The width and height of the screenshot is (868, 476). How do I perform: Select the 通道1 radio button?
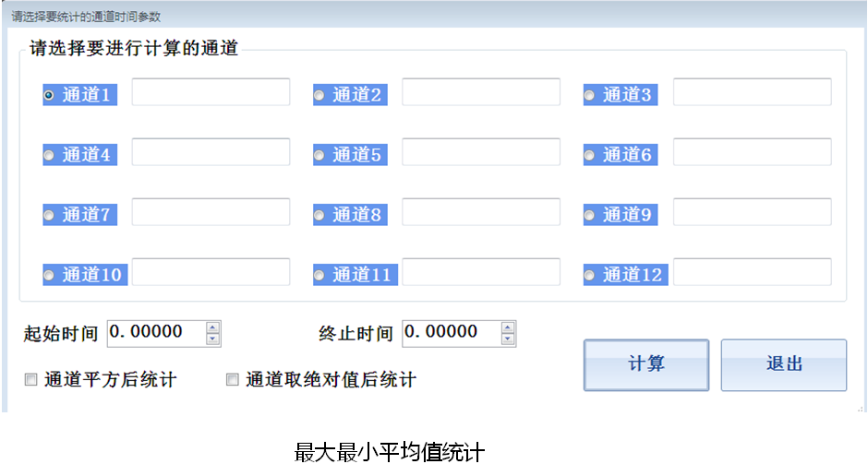50,95
